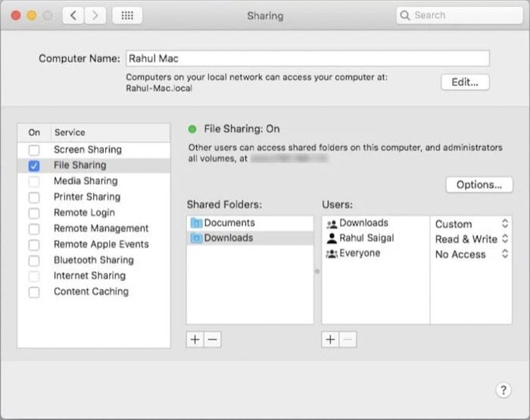The height and width of the screenshot is (420, 530).
Task: Select Printer Sharing service row
Action: (x=94, y=197)
